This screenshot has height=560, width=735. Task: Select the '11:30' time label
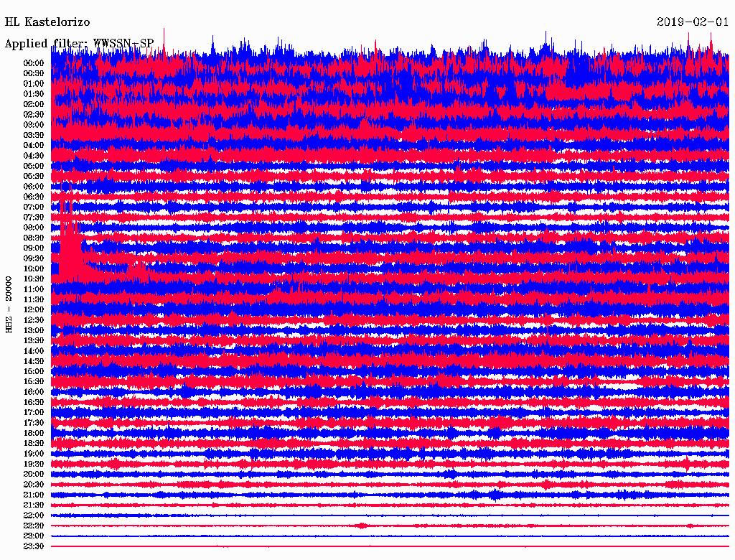coord(34,299)
